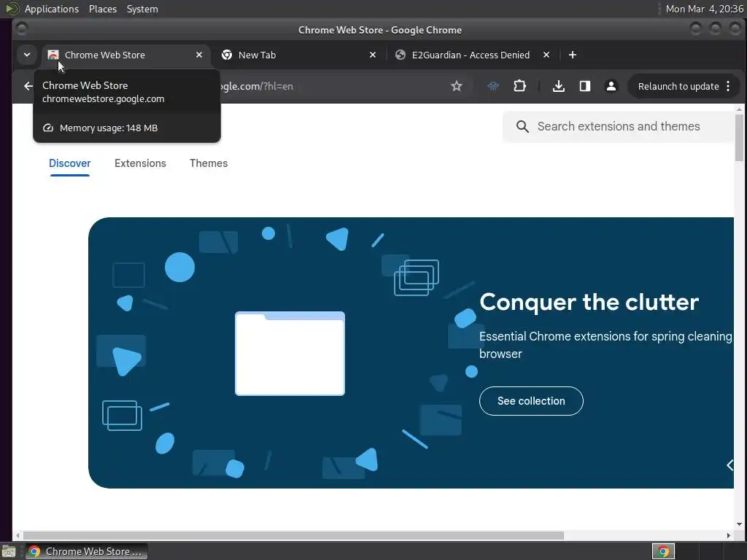This screenshot has width=747, height=560.
Task: Click the See collection button
Action: [x=531, y=401]
